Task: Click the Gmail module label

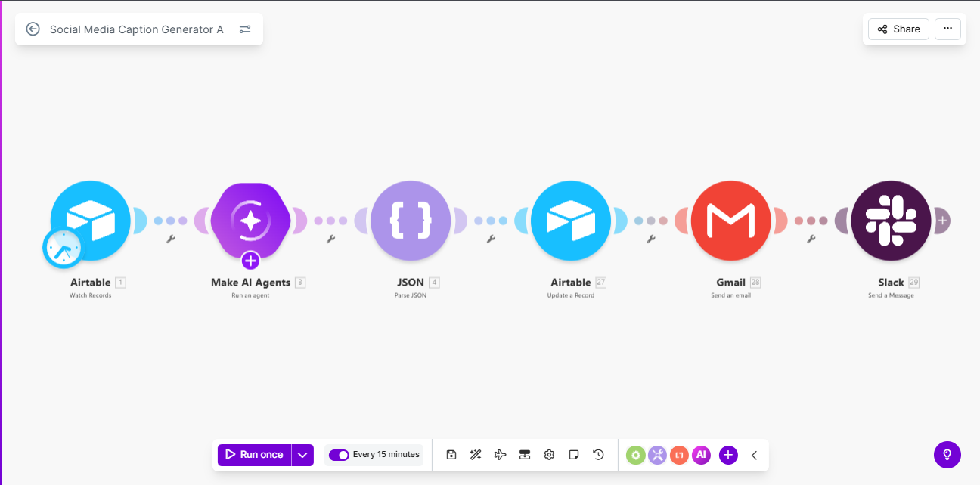Action: [x=730, y=283]
